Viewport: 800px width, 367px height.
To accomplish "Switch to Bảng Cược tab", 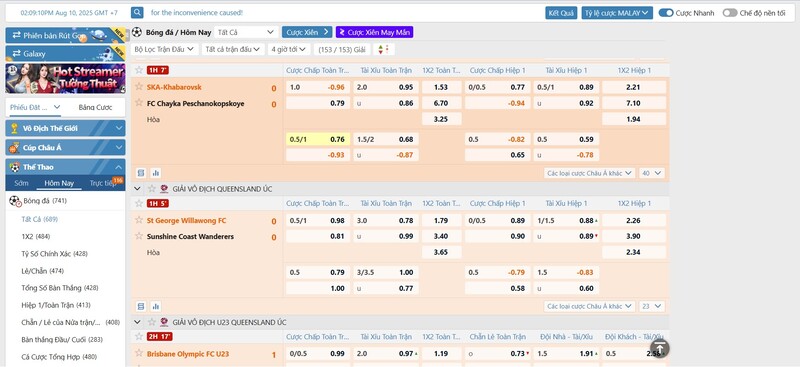I will click(x=95, y=107).
